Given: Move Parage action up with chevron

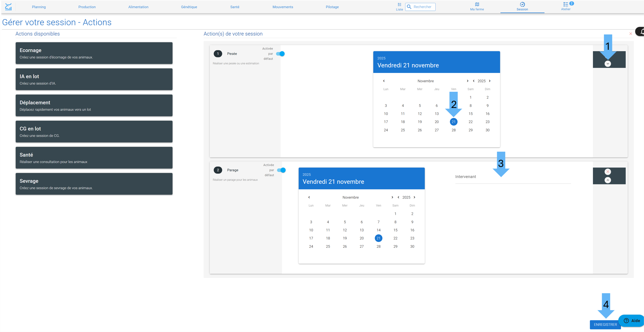Looking at the screenshot, I should point(608,180).
